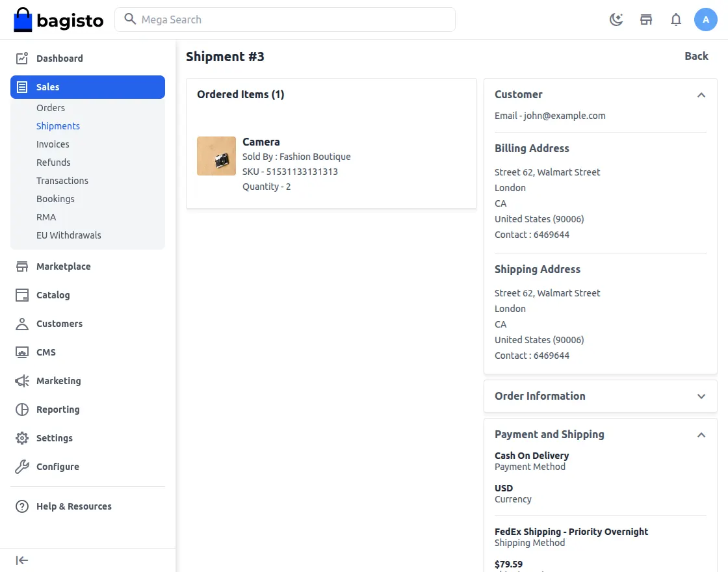Click the Configure wrench icon
This screenshot has height=572, width=728.
(x=22, y=467)
